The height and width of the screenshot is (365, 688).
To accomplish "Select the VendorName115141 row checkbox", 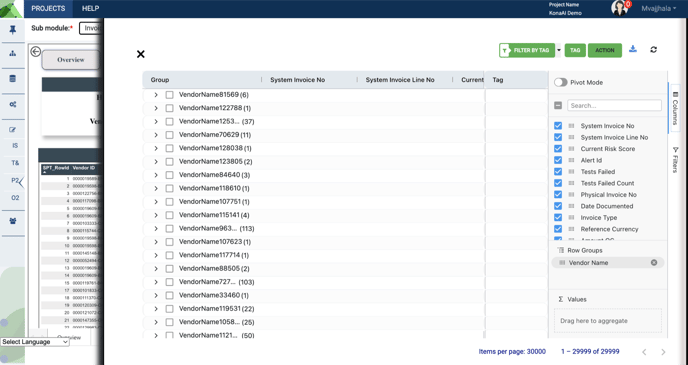I will pyautogui.click(x=169, y=215).
